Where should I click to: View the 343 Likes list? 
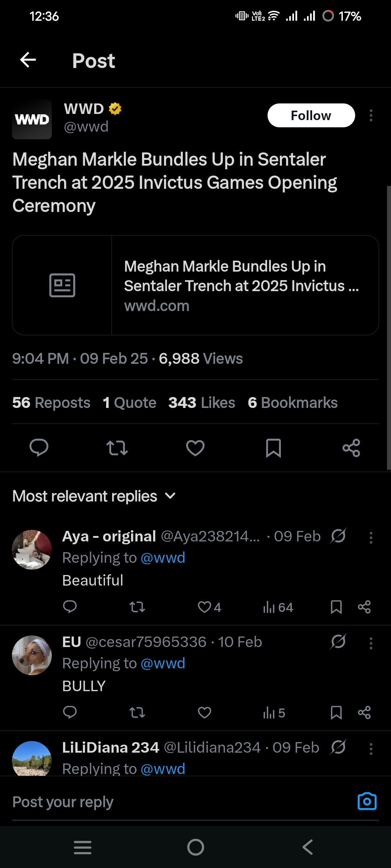pos(202,403)
